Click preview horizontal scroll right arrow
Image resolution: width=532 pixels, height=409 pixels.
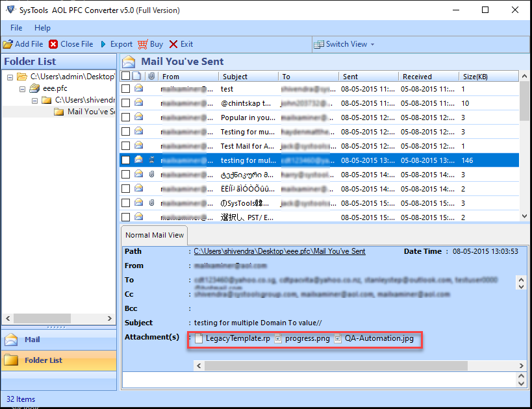pyautogui.click(x=522, y=366)
